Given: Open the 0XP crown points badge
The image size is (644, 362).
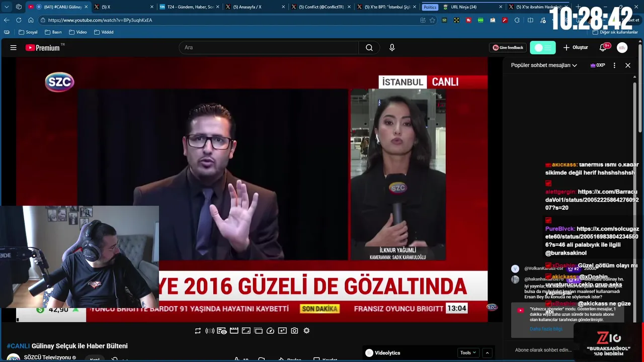Looking at the screenshot, I should 598,65.
